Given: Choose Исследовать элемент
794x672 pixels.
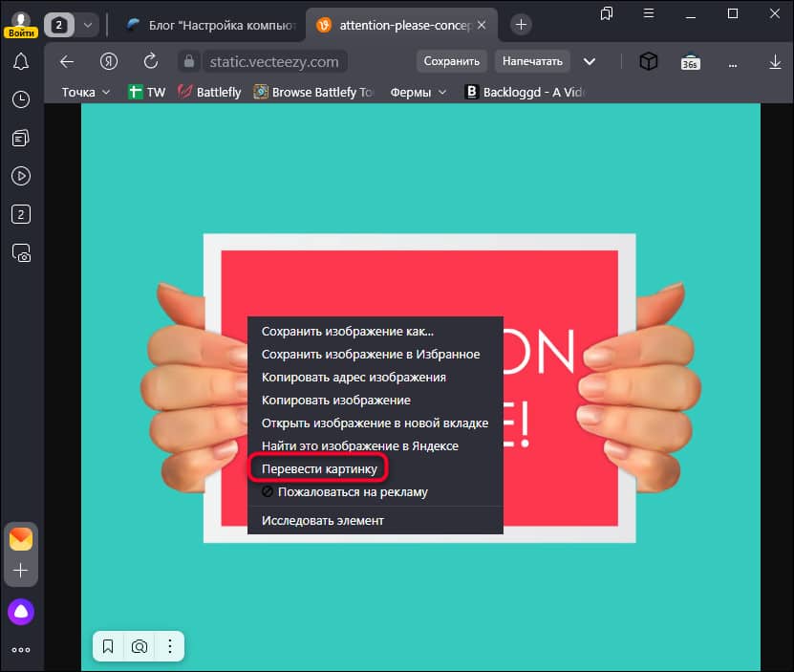Looking at the screenshot, I should pyautogui.click(x=376, y=520).
